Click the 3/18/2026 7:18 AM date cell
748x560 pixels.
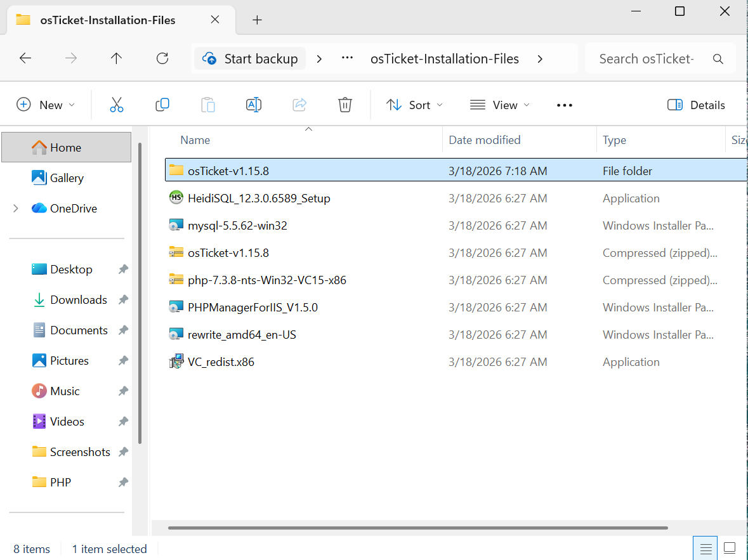tap(497, 171)
